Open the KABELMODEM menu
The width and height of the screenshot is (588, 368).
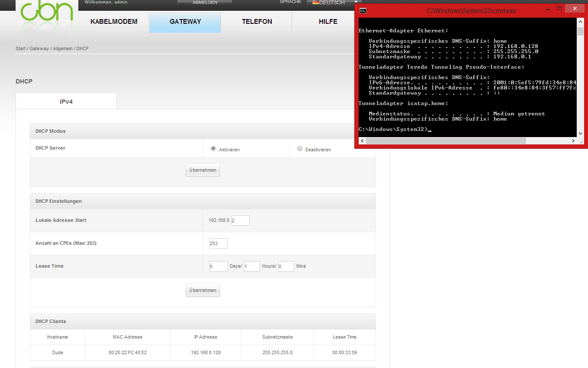tap(114, 22)
